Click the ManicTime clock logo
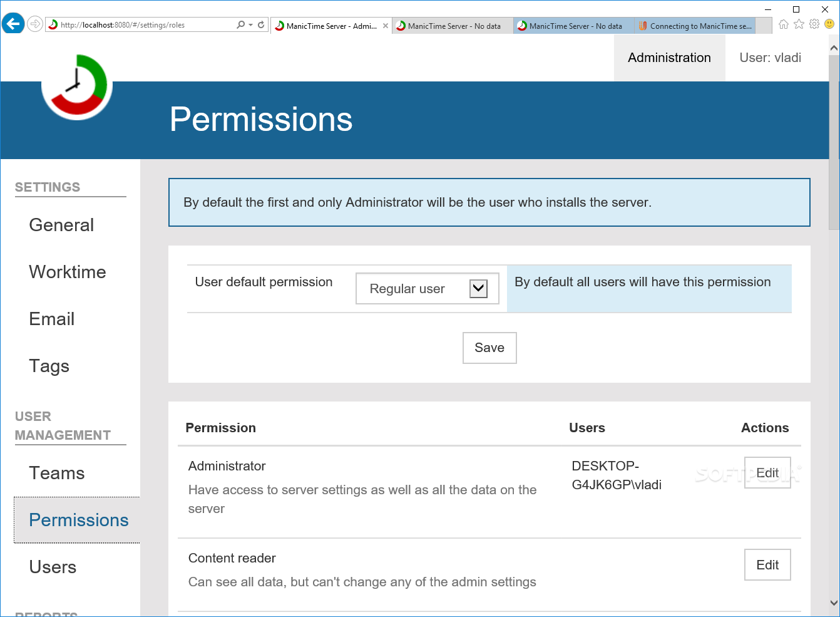 77,86
